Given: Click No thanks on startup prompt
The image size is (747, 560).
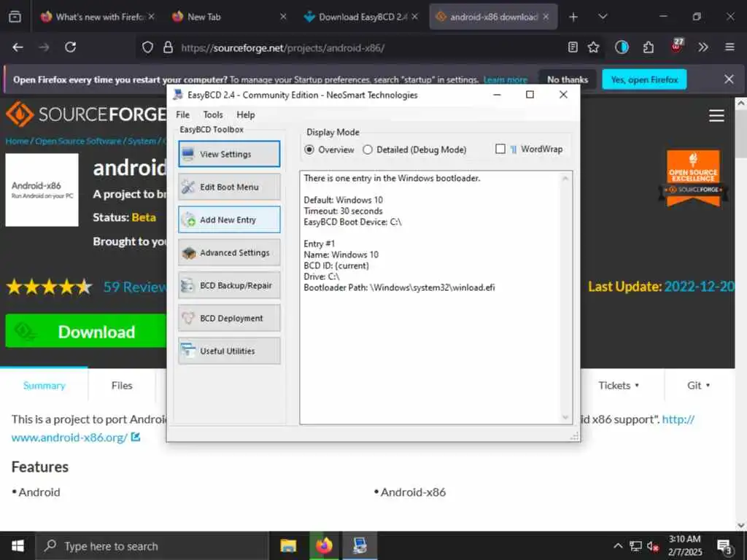Looking at the screenshot, I should click(x=568, y=79).
